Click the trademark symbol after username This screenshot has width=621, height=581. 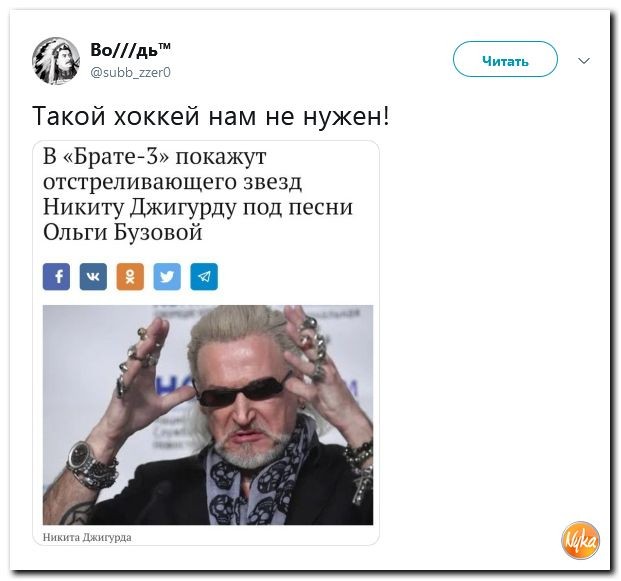point(165,46)
